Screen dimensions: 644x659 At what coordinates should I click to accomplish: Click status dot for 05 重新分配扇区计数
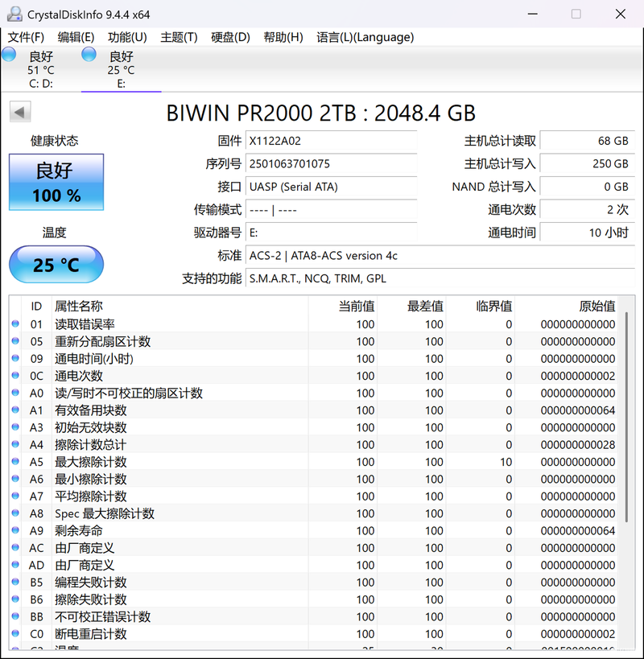pos(15,341)
